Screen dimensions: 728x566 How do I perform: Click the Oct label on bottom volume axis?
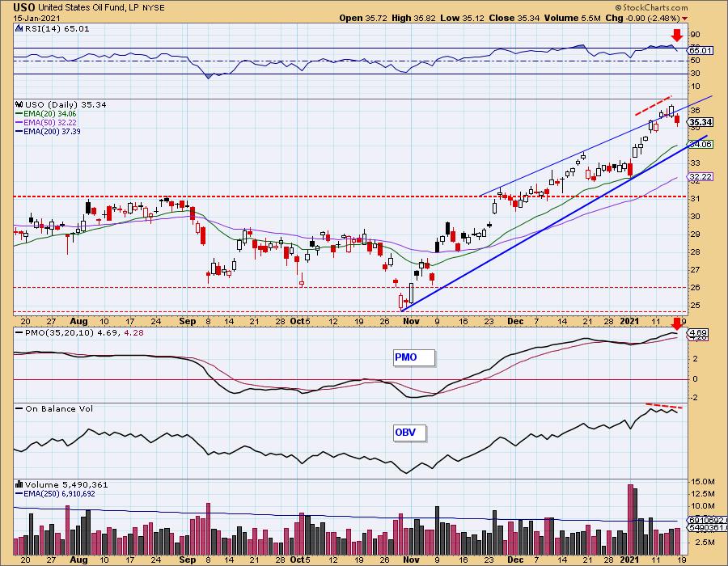click(x=297, y=560)
